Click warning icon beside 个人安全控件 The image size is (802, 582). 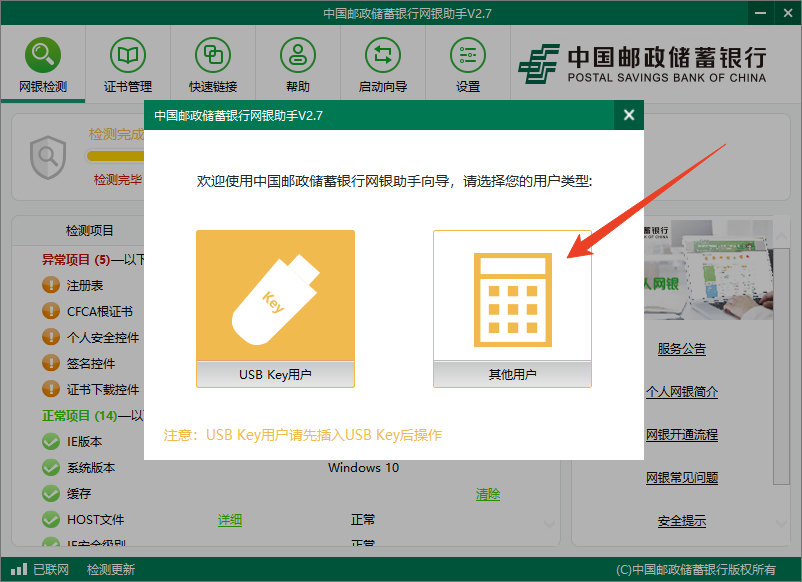point(51,337)
